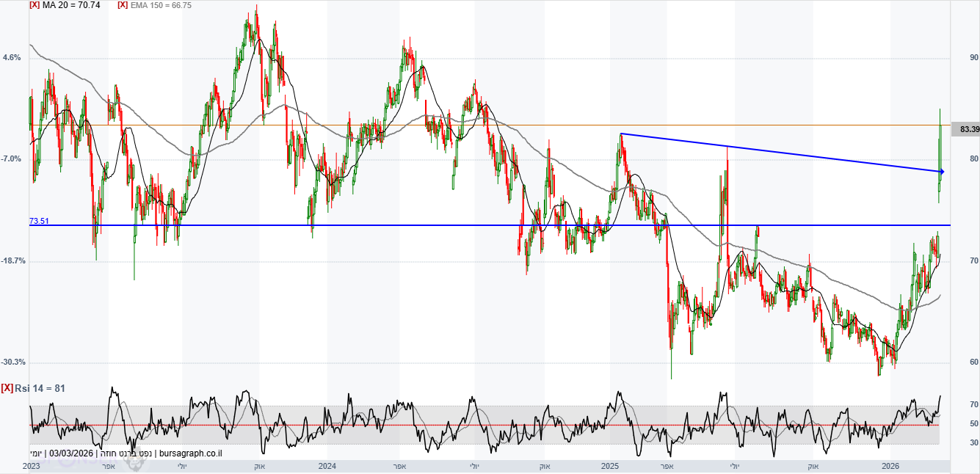Select the 73.51 horizontal line label
Screen dimensions: 980x474
click(39, 221)
